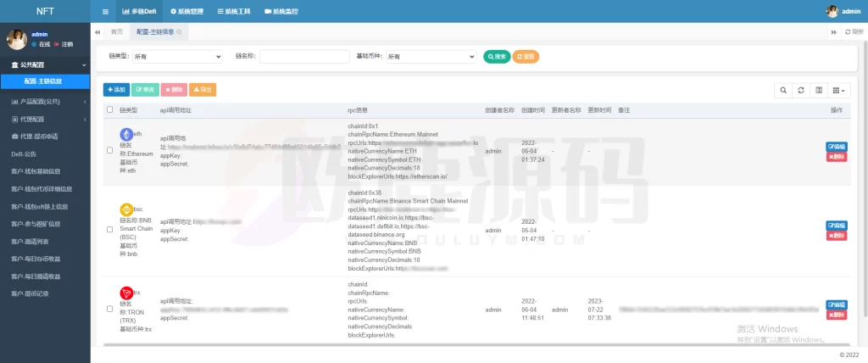The height and width of the screenshot is (363, 868).
Task: Click the rpc信息 column header
Action: tap(359, 110)
